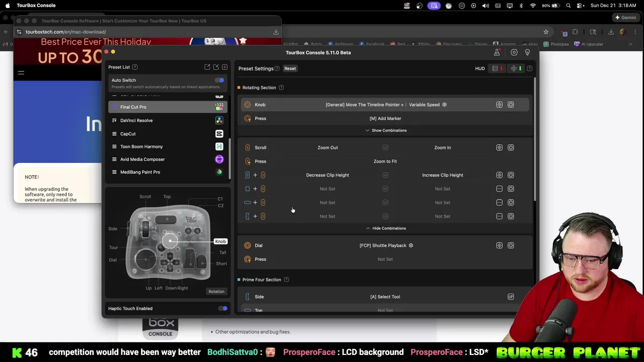Click the export preset icon
Image resolution: width=644 pixels, height=362 pixels.
[207, 67]
